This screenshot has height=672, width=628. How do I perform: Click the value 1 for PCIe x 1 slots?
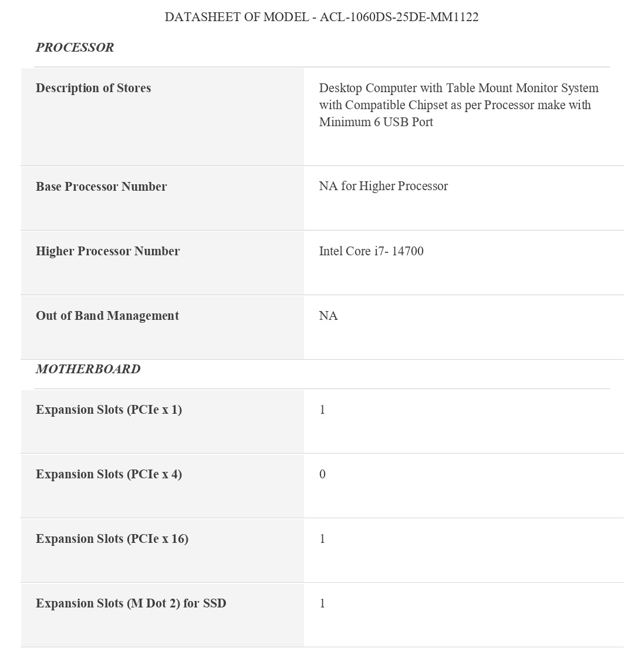pos(322,410)
